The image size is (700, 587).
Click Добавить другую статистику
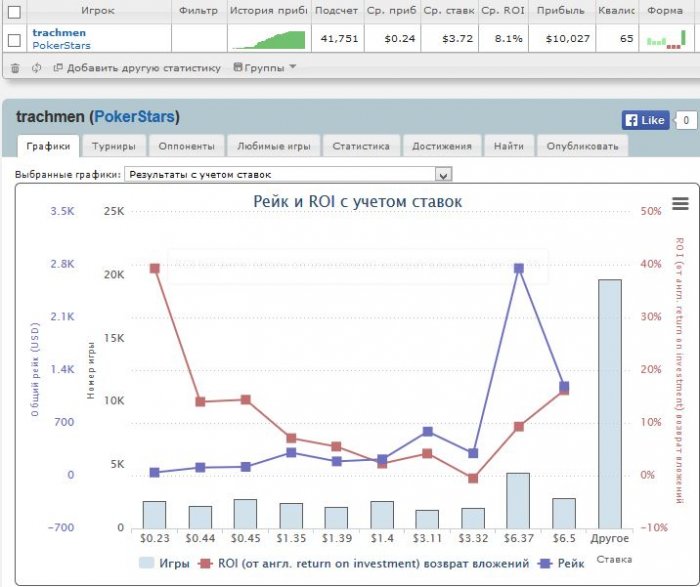click(x=144, y=68)
